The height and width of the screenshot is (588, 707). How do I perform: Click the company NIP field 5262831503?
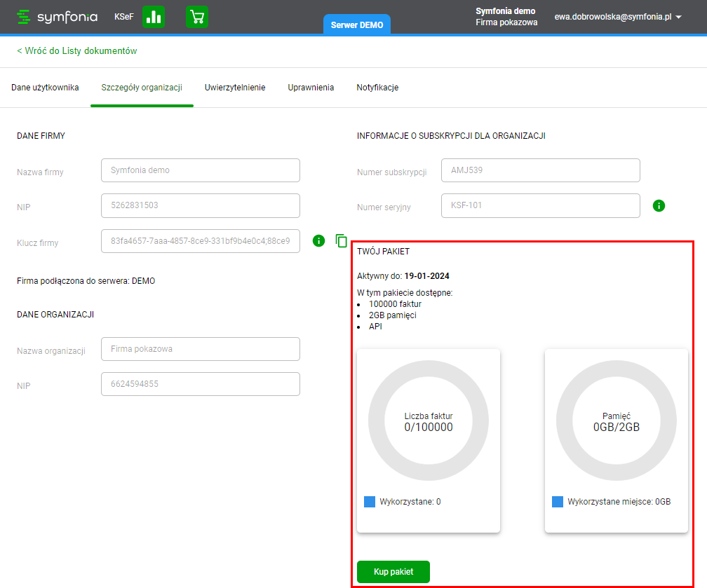point(200,205)
